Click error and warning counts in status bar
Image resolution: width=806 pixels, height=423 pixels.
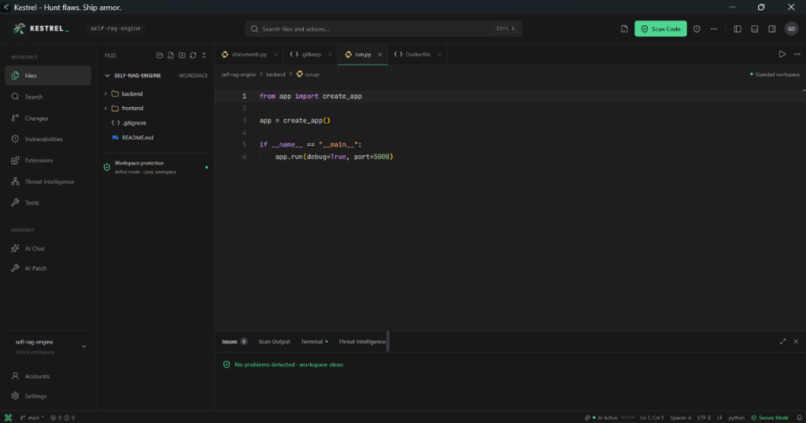(x=62, y=418)
